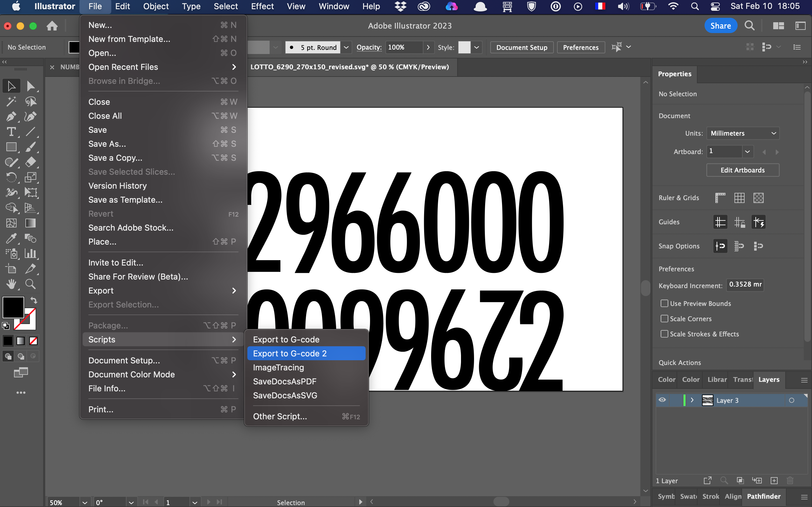Open the graphic Style dropdown
The width and height of the screenshot is (812, 507).
477,47
